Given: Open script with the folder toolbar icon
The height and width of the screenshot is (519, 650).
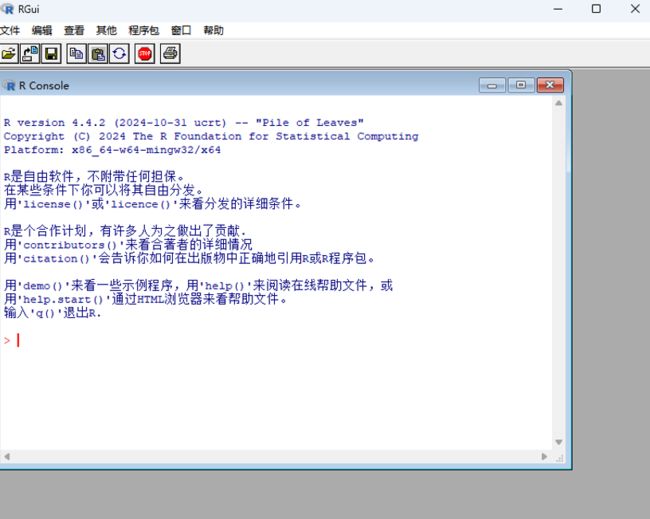Looking at the screenshot, I should [x=8, y=54].
